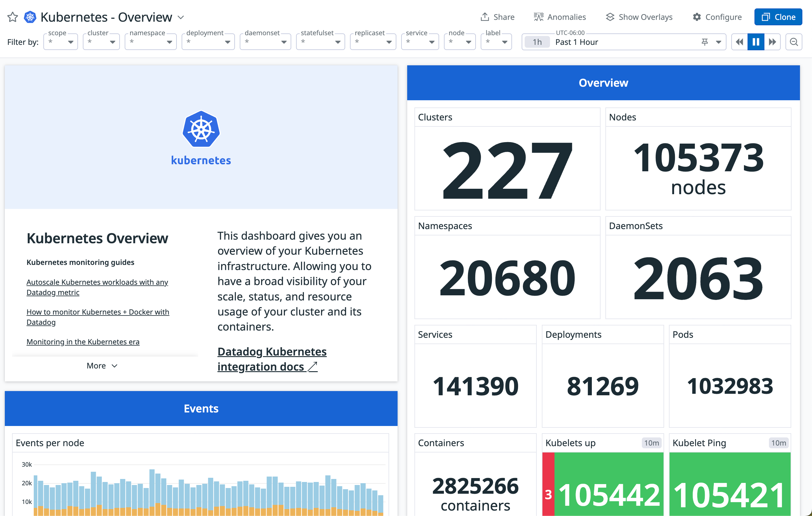
Task: Click the 10m badge on Kubelet Ping
Action: (x=779, y=443)
